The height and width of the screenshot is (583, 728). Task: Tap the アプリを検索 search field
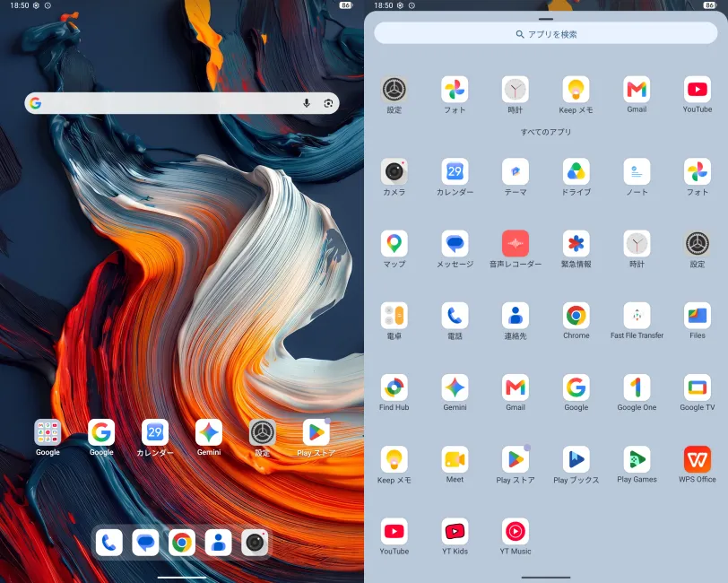[545, 34]
